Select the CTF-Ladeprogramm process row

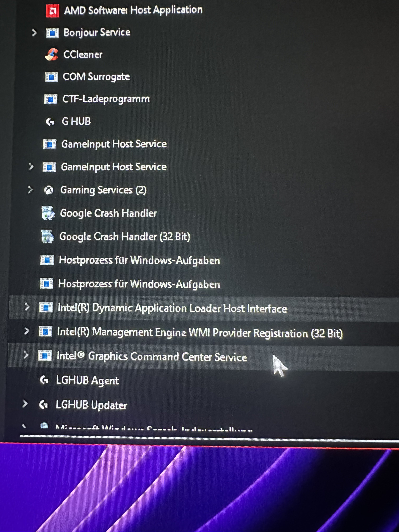point(106,99)
